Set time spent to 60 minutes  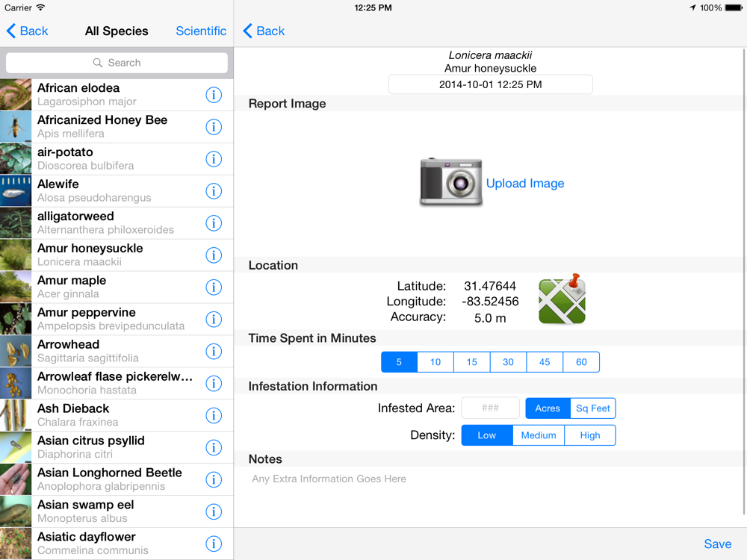pos(581,362)
